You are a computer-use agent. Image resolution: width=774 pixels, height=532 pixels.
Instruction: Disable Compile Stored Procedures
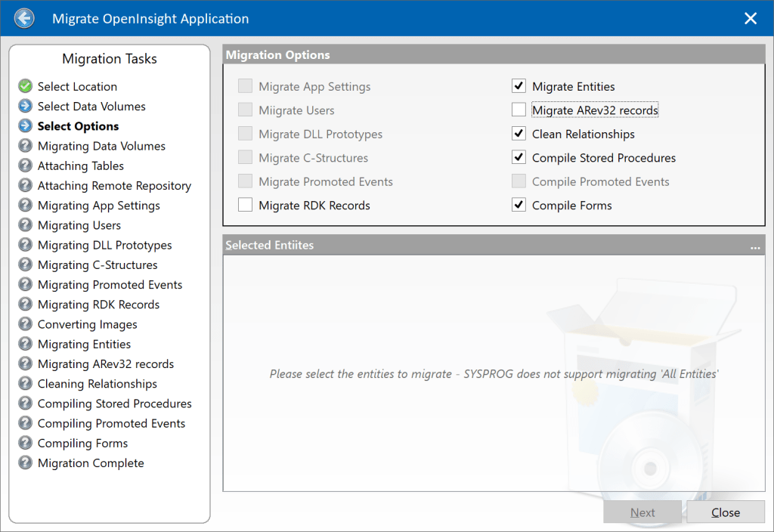tap(519, 157)
